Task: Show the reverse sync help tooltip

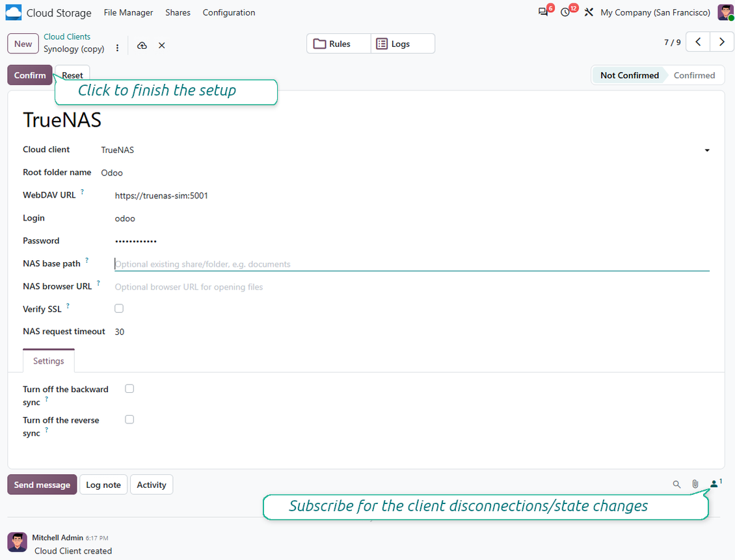Action: (x=46, y=430)
